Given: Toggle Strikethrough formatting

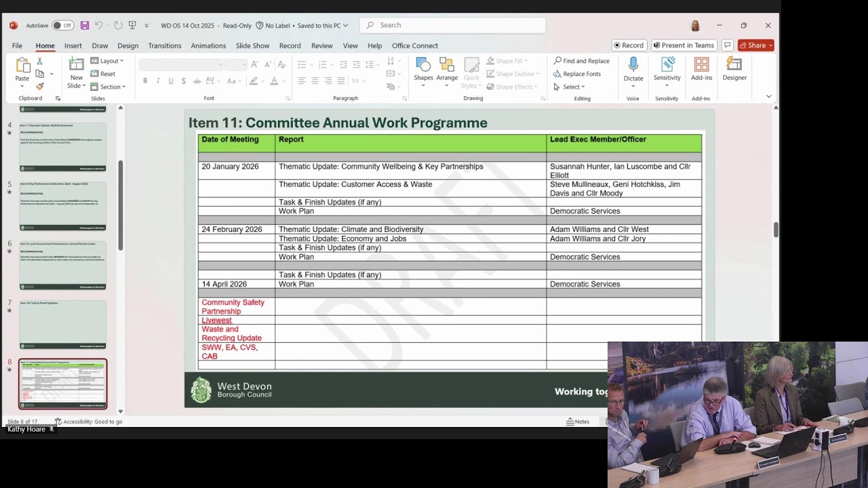Looking at the screenshot, I should [197, 81].
